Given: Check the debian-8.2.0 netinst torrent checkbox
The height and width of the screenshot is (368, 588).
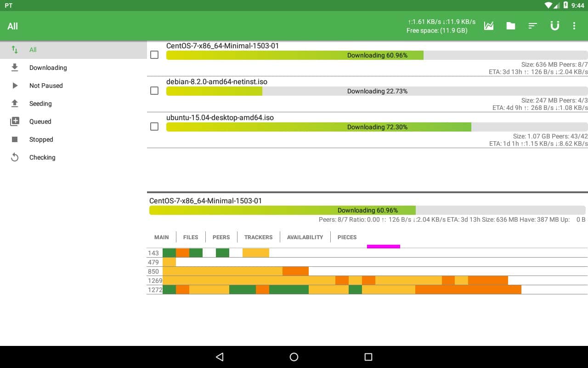Looking at the screenshot, I should click(x=154, y=91).
